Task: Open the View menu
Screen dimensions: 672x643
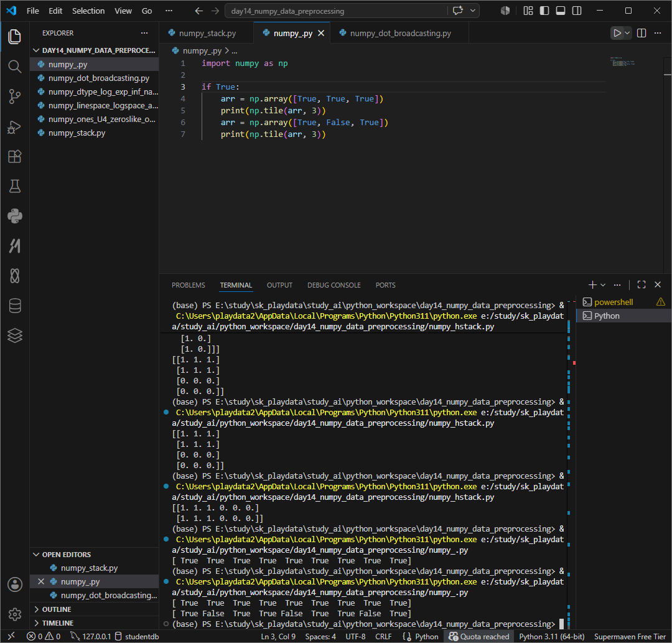Action: (x=123, y=11)
